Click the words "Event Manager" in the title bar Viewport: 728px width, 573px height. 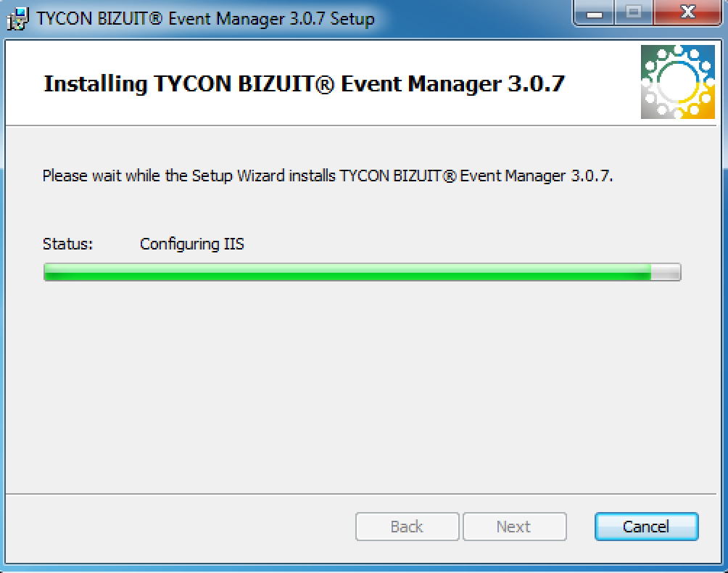pyautogui.click(x=226, y=20)
